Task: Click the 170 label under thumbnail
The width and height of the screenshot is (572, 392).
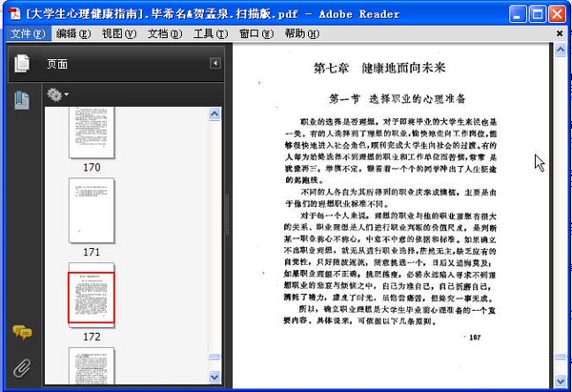Action: click(92, 167)
